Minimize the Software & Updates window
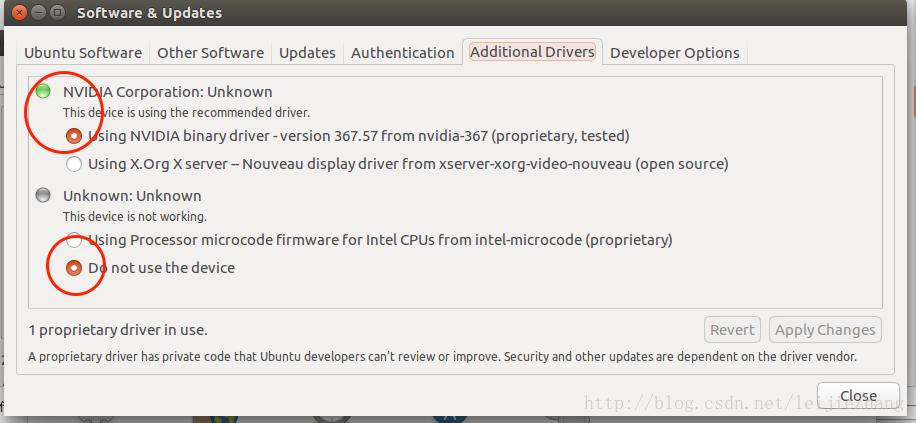The width and height of the screenshot is (916, 423). click(36, 13)
